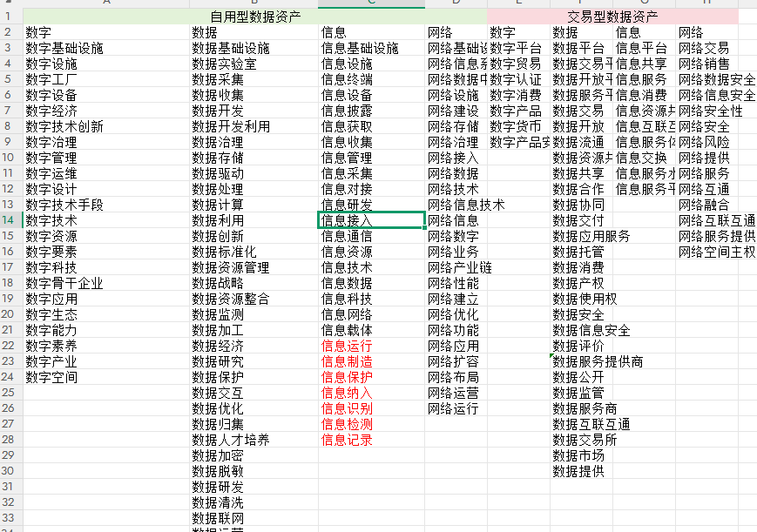This screenshot has width=757, height=532.
Task: Select the cell 数字平台
Action: pos(518,48)
